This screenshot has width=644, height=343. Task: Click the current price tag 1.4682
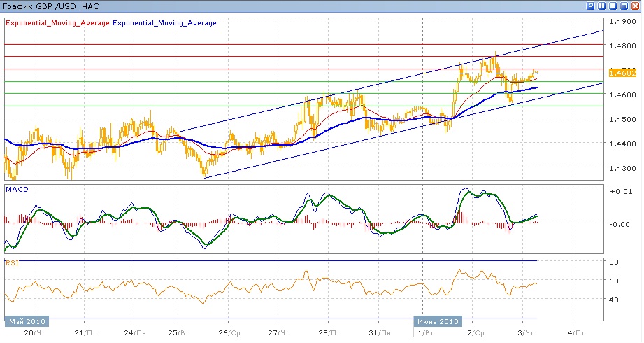point(621,72)
